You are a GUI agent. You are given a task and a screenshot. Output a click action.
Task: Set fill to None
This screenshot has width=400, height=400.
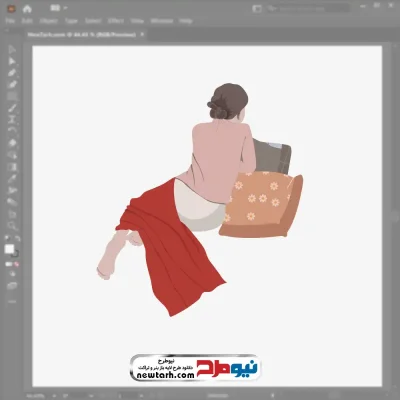tap(16, 264)
